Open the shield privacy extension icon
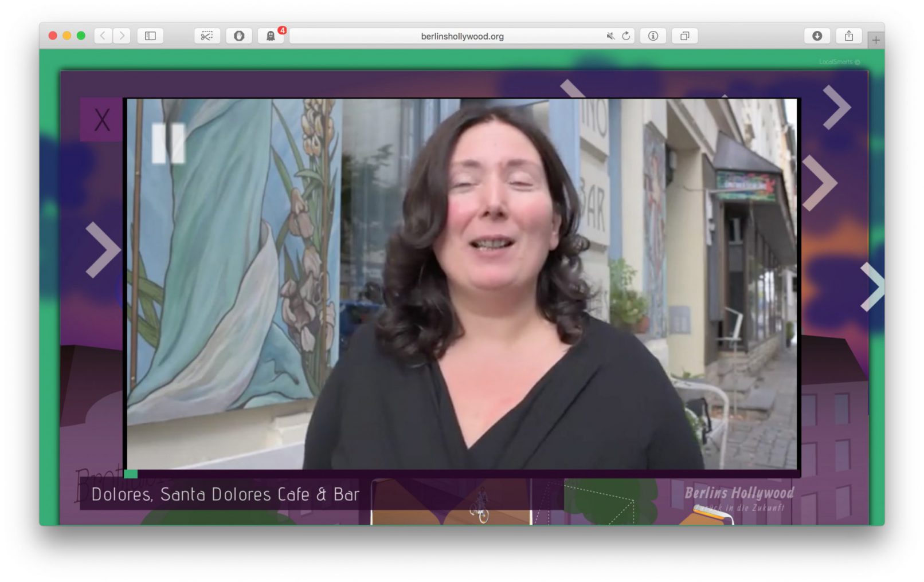The width and height of the screenshot is (924, 582). [239, 36]
